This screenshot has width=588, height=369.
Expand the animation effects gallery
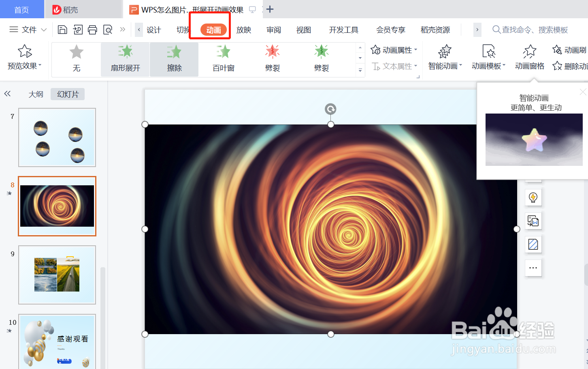point(360,71)
